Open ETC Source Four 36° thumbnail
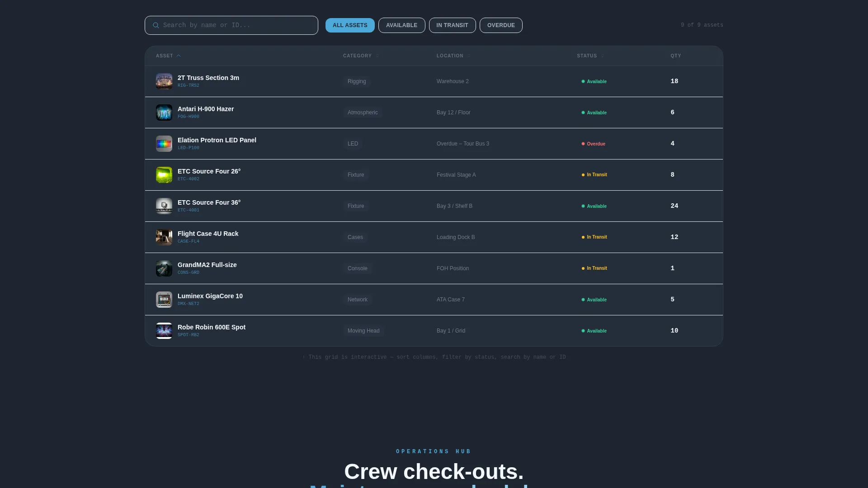This screenshot has height=488, width=868. (164, 206)
